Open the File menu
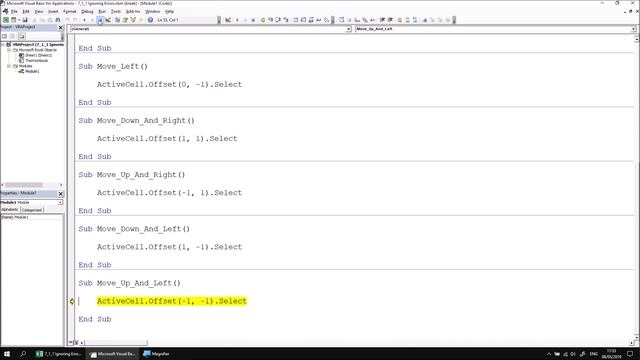The height and width of the screenshot is (360, 640). click(x=14, y=11)
